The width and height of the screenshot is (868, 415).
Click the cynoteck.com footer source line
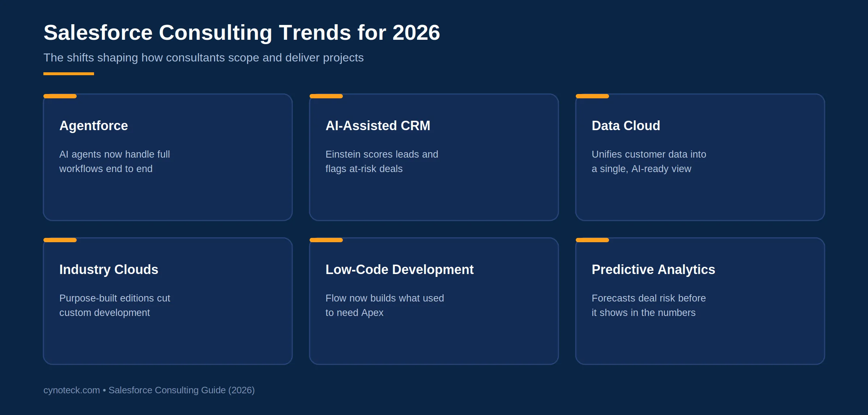point(149,390)
